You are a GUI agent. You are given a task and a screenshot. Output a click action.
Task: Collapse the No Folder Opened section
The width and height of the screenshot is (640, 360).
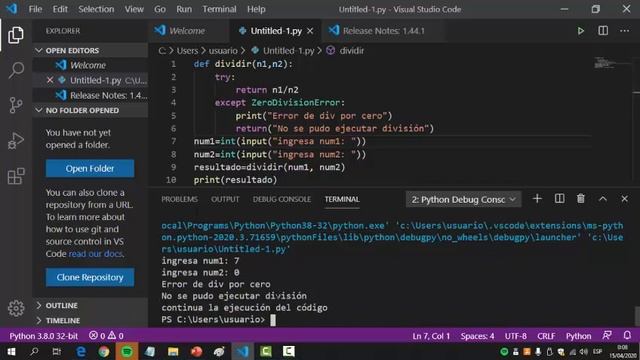(x=90, y=111)
